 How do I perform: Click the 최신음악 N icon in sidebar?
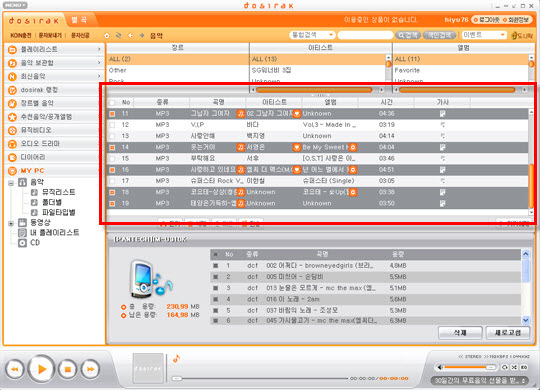pyautogui.click(x=12, y=76)
